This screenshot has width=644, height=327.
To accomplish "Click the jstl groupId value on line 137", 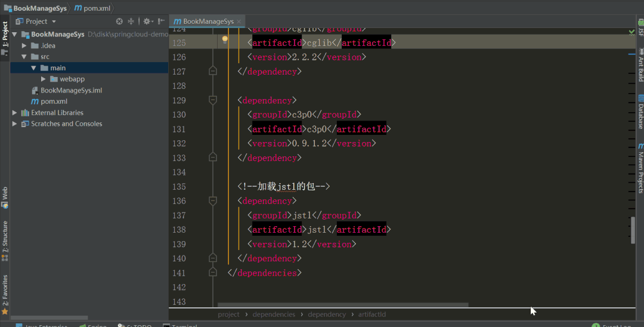I will click(x=302, y=215).
